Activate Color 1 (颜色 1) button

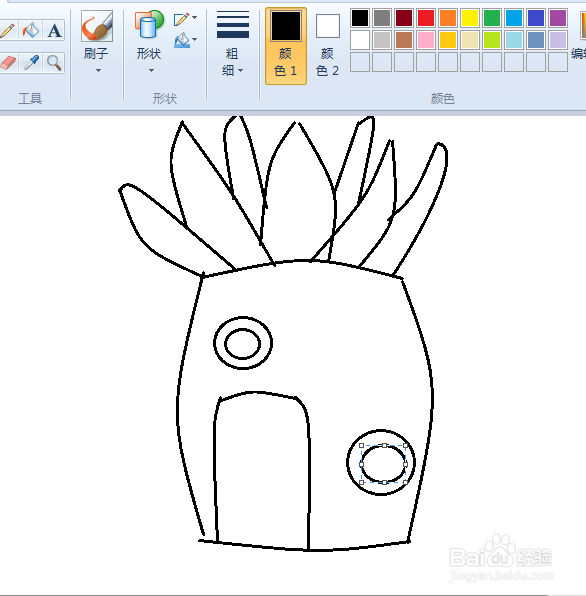coord(286,46)
